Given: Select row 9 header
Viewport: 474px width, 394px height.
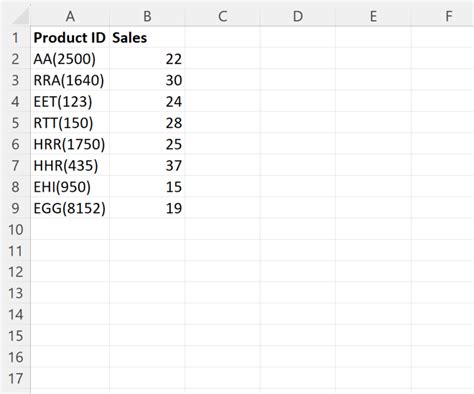Looking at the screenshot, I should 15,208.
